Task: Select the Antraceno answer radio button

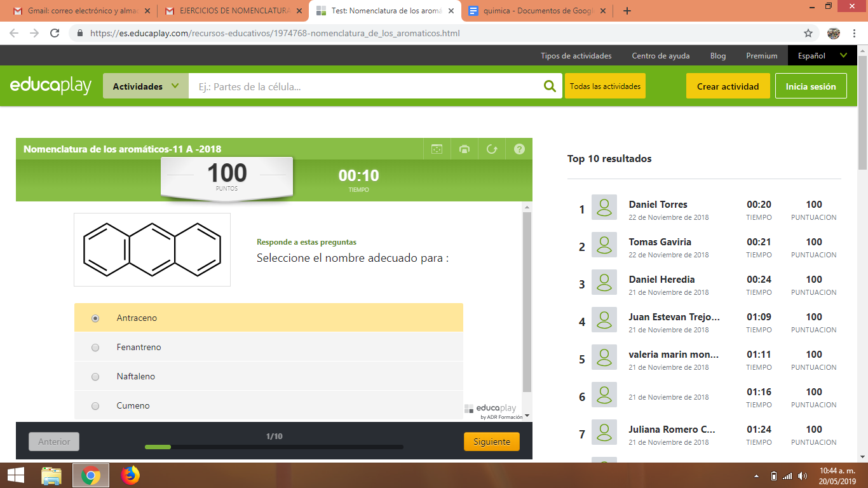Action: (x=95, y=318)
